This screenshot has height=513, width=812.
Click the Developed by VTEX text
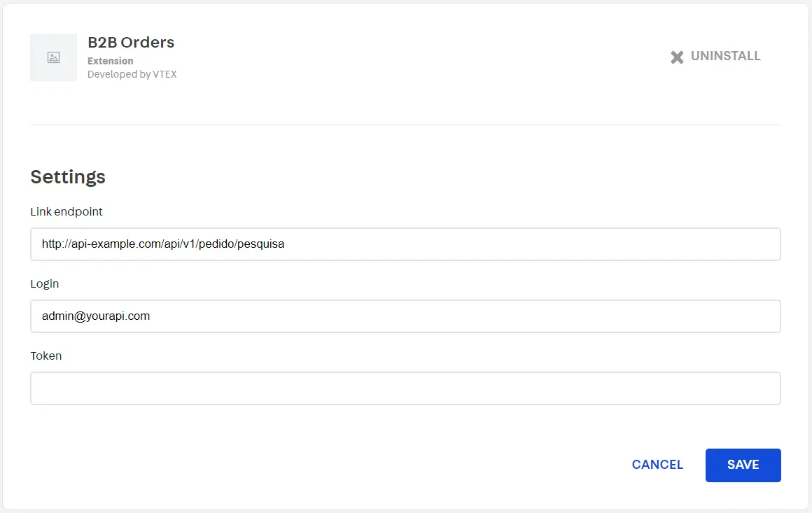click(132, 74)
